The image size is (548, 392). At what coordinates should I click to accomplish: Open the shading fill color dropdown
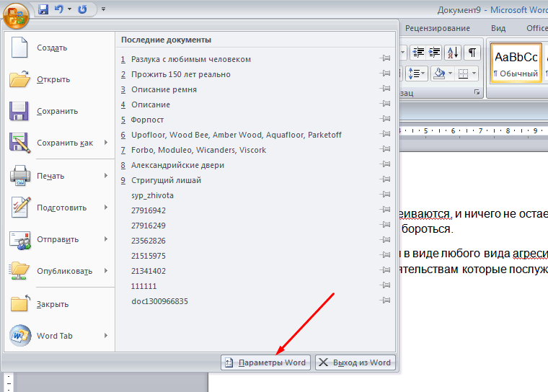451,73
